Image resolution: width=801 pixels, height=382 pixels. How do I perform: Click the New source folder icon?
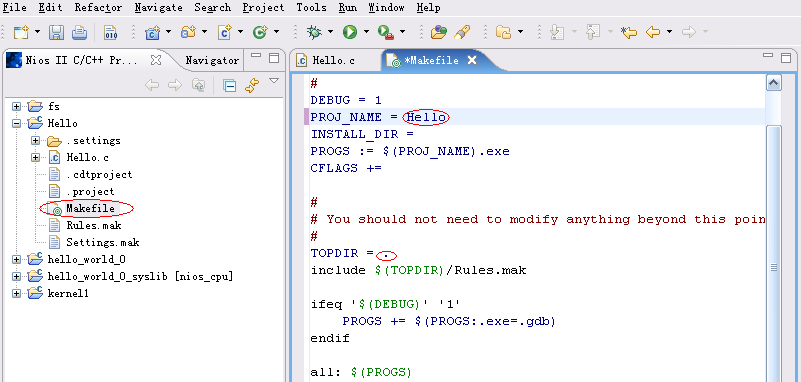pyautogui.click(x=189, y=32)
